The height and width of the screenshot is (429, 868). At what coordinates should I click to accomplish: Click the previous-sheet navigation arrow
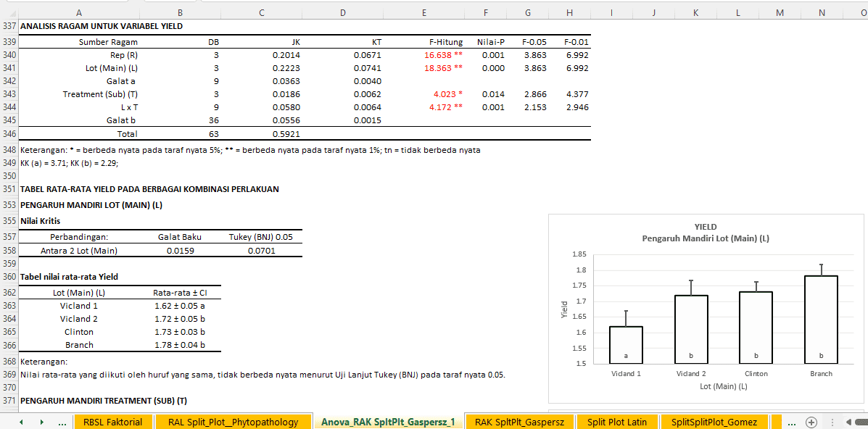click(20, 422)
